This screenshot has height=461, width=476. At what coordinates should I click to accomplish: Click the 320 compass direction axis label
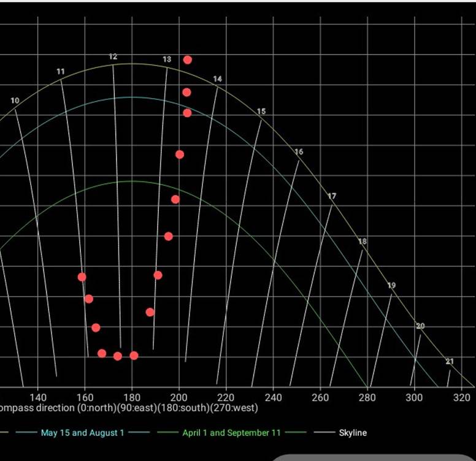(x=461, y=397)
